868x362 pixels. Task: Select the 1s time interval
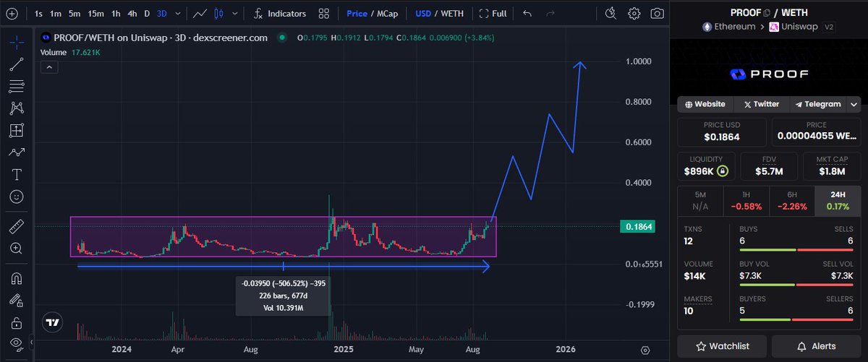38,13
